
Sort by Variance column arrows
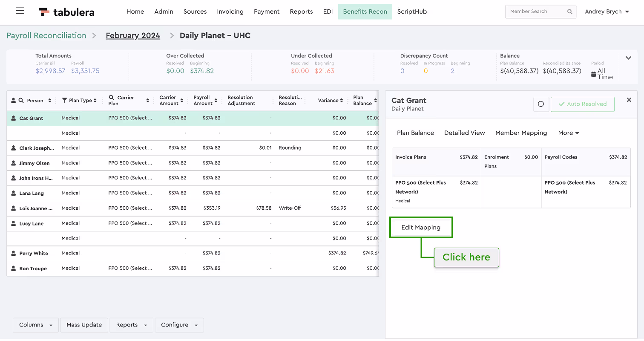342,101
